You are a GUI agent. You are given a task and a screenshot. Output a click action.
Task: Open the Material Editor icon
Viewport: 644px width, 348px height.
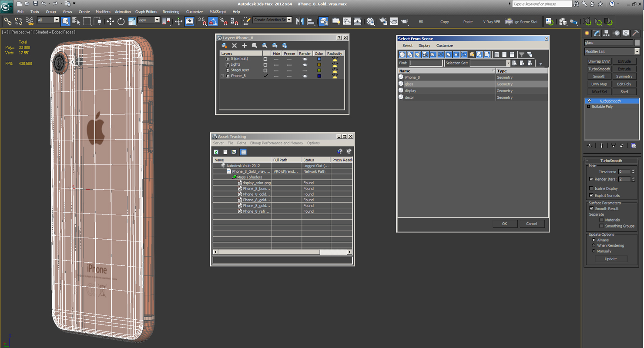(x=370, y=21)
